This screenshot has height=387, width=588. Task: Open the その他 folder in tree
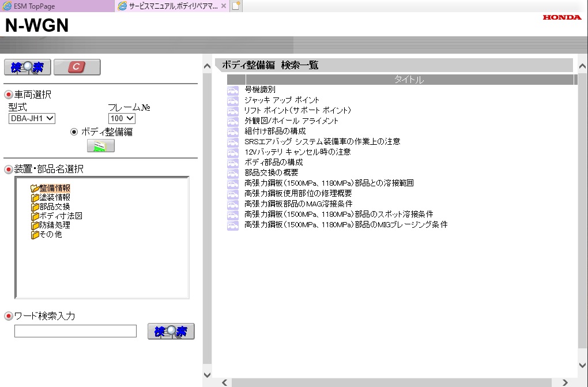pyautogui.click(x=47, y=234)
